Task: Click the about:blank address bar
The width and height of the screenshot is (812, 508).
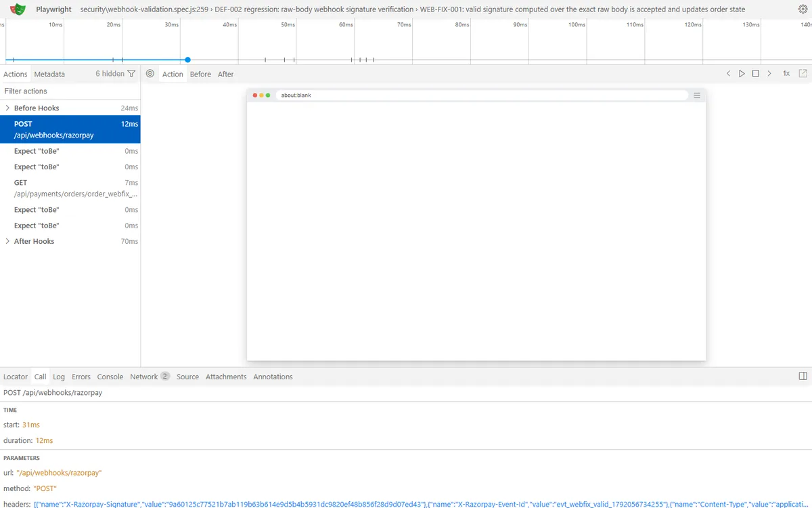Action: tap(481, 96)
